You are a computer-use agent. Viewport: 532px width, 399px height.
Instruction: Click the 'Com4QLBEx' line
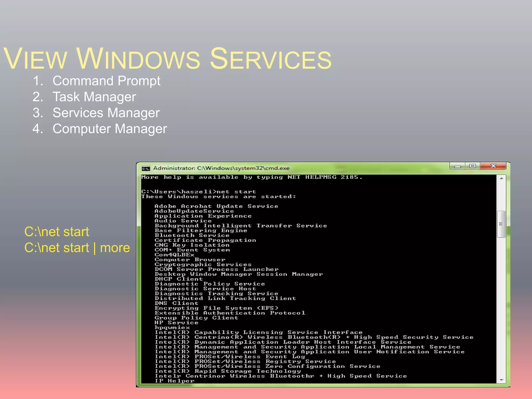(174, 255)
